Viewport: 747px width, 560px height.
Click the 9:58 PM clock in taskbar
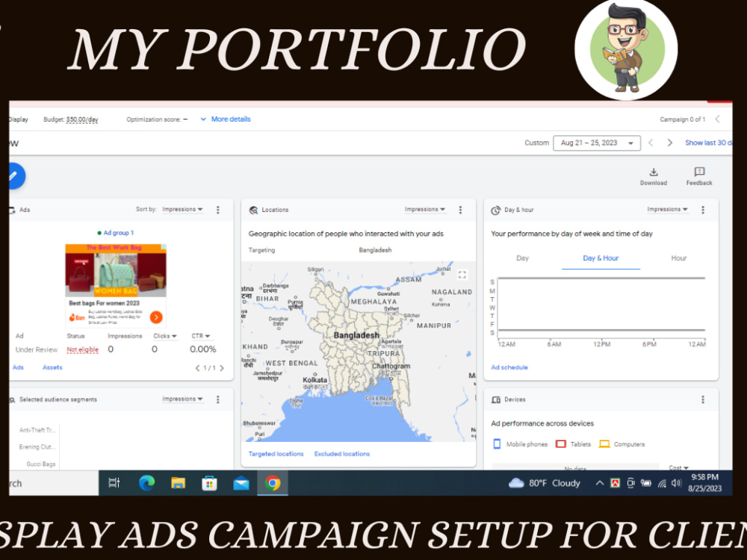[x=704, y=477]
